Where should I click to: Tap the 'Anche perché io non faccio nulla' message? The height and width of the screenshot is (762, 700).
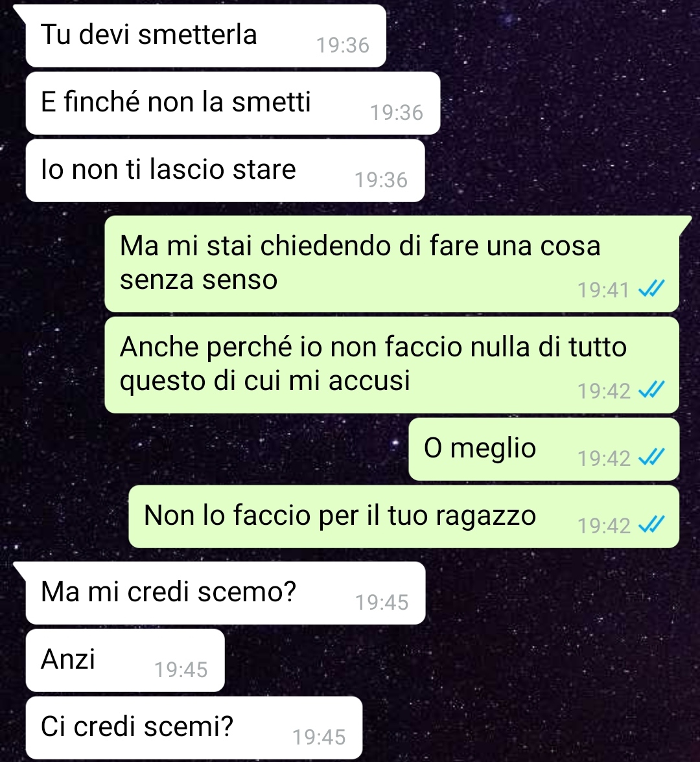tap(391, 365)
